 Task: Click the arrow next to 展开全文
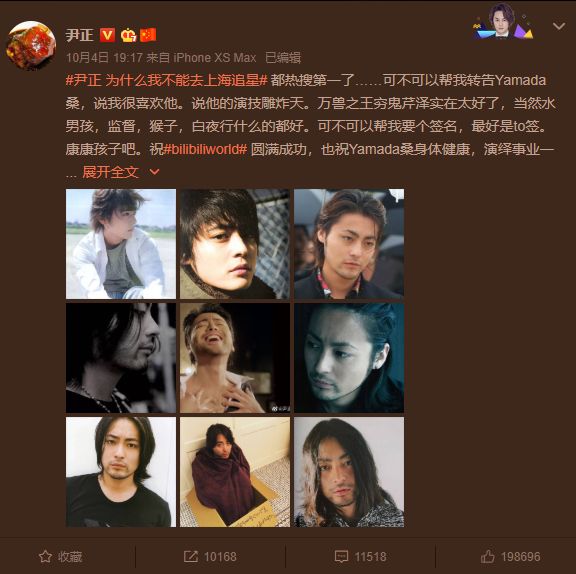(x=155, y=172)
